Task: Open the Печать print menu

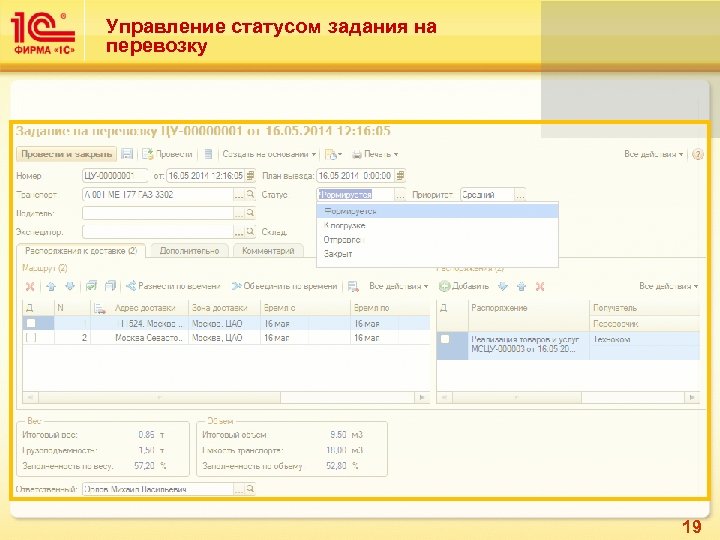Action: click(x=375, y=154)
